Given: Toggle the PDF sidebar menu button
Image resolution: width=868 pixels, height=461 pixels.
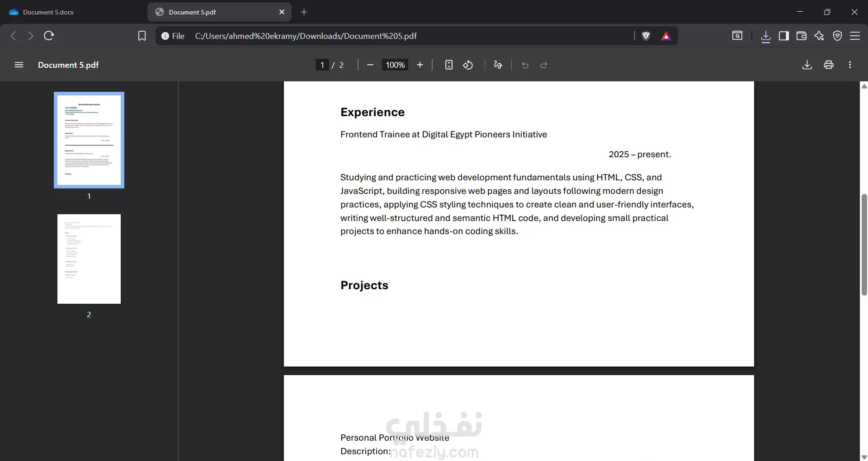Looking at the screenshot, I should click(x=19, y=65).
